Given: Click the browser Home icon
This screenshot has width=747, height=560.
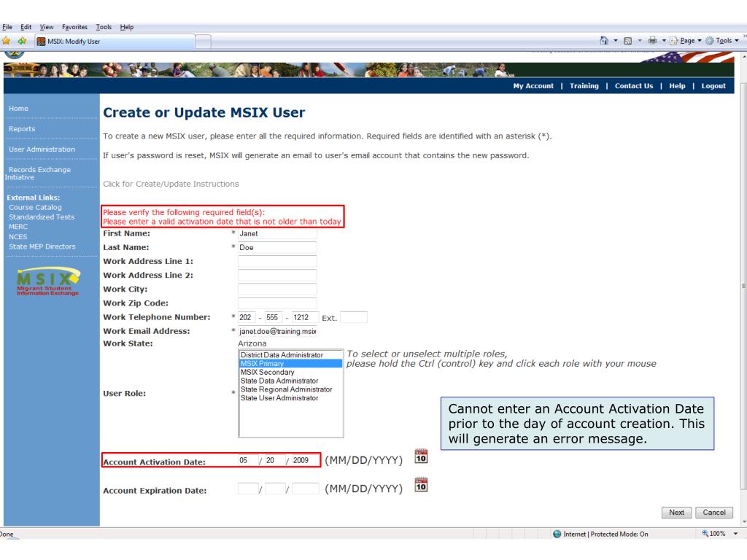Looking at the screenshot, I should [604, 41].
